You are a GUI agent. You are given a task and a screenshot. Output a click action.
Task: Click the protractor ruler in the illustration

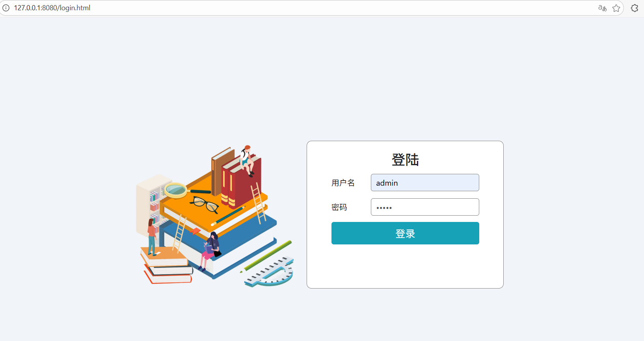click(x=270, y=272)
